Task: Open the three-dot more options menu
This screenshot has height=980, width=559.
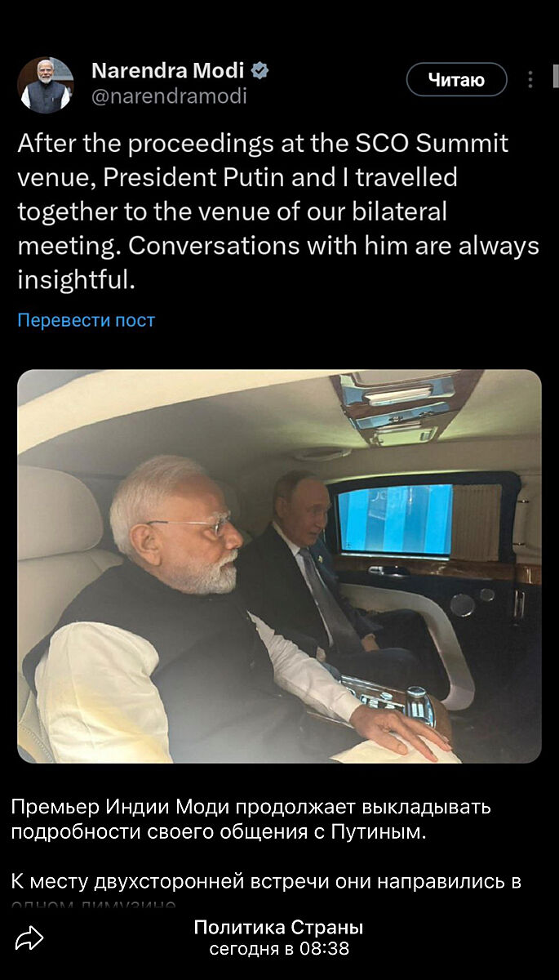Action: 530,79
